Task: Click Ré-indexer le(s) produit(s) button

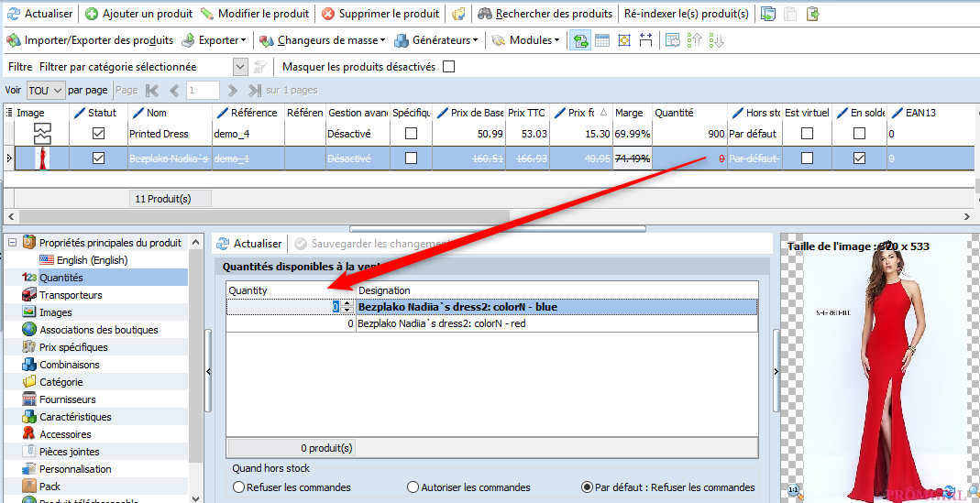Action: click(687, 13)
